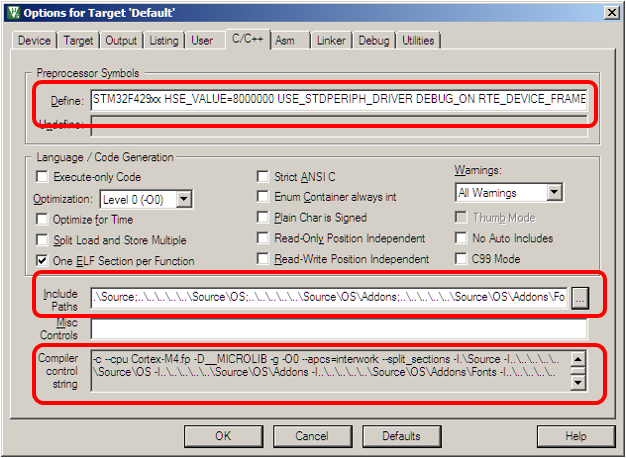Open Help for target options
The height and width of the screenshot is (458, 626).
(x=576, y=436)
